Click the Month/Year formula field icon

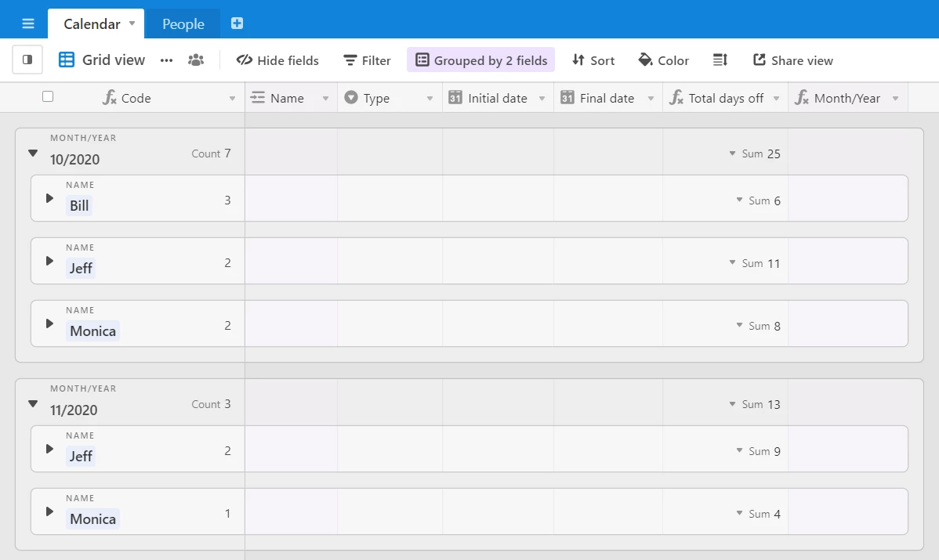(x=802, y=98)
